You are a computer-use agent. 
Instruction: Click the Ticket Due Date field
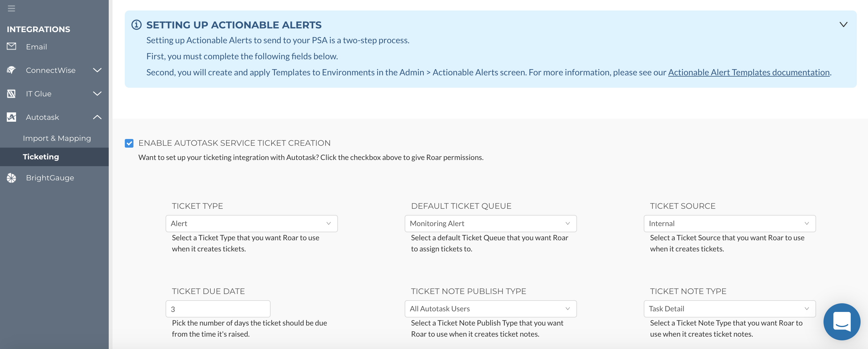pyautogui.click(x=218, y=309)
